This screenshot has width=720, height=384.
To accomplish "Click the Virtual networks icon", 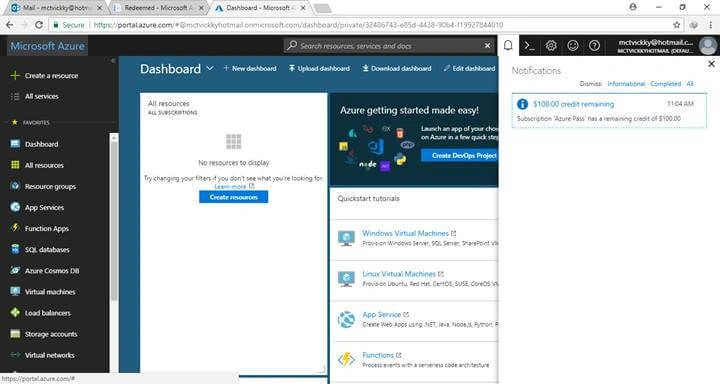I will pyautogui.click(x=15, y=355).
